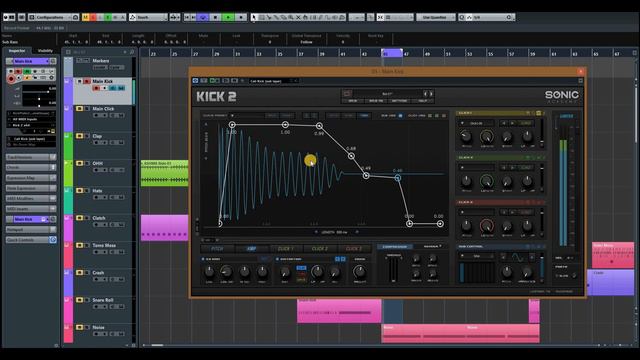This screenshot has width=640, height=360.
Task: Switch to the CLICK 2 tab
Action: tap(320, 249)
